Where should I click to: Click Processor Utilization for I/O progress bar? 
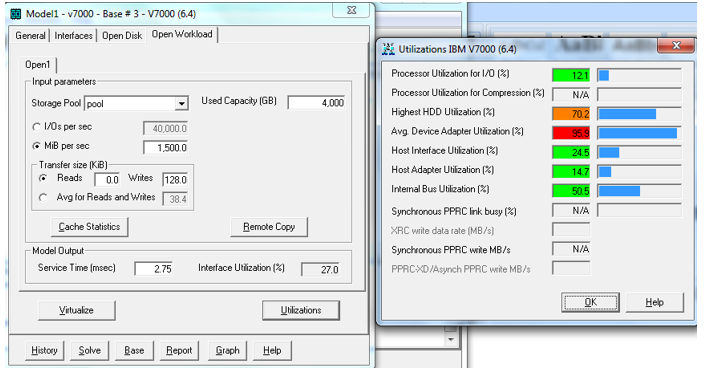[x=640, y=75]
